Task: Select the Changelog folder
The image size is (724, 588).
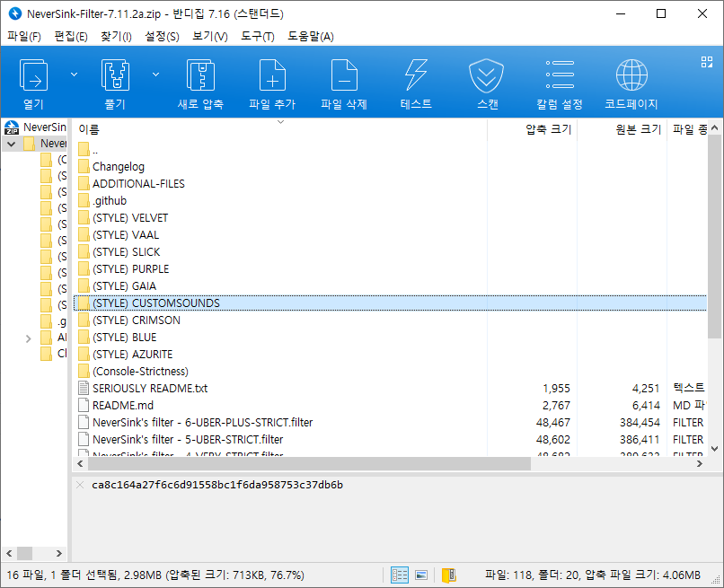Action: click(390, 167)
